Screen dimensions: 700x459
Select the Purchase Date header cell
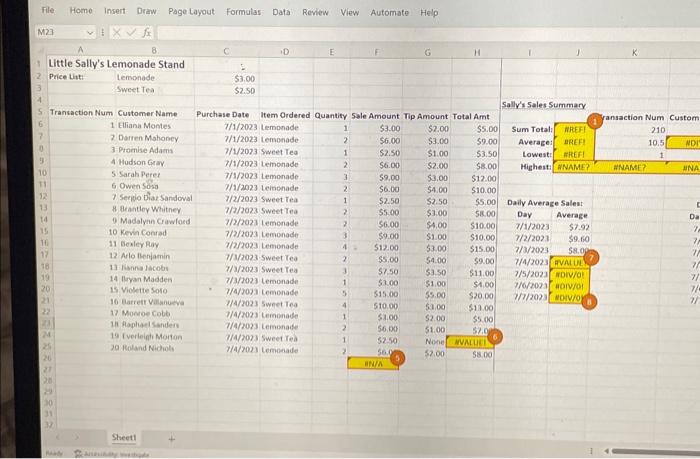223,114
